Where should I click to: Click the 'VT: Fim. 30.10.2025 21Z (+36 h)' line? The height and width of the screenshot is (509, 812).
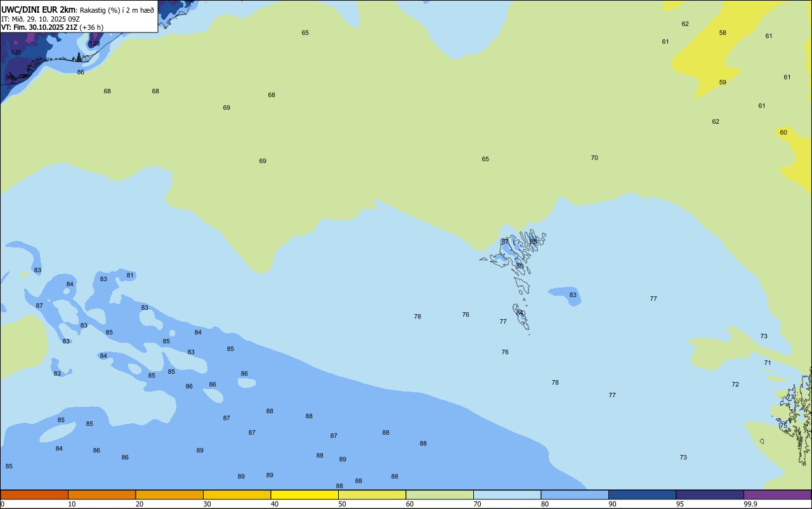[52, 27]
